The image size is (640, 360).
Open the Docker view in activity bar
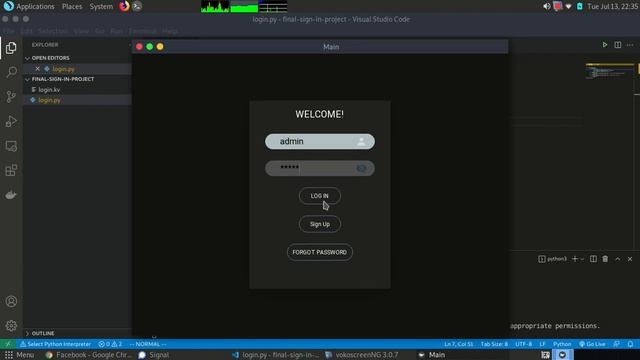pos(11,195)
